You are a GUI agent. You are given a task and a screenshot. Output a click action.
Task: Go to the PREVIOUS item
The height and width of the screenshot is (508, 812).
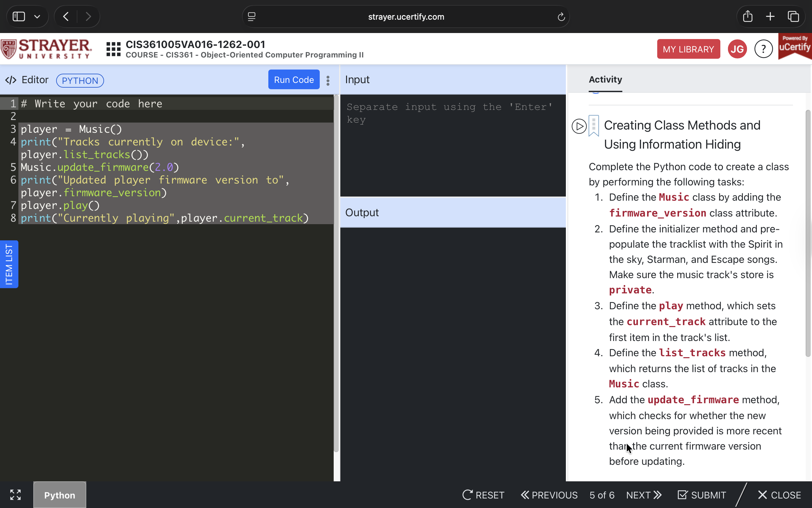549,495
